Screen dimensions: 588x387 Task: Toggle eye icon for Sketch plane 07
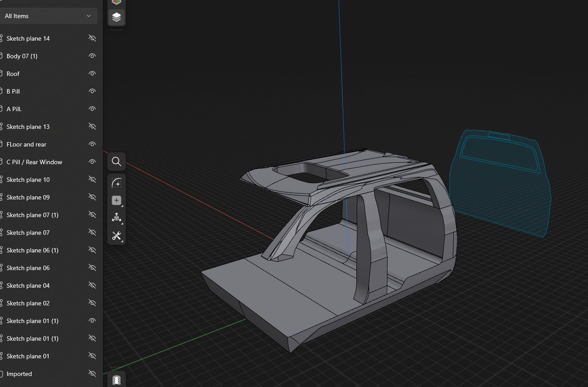coord(92,233)
